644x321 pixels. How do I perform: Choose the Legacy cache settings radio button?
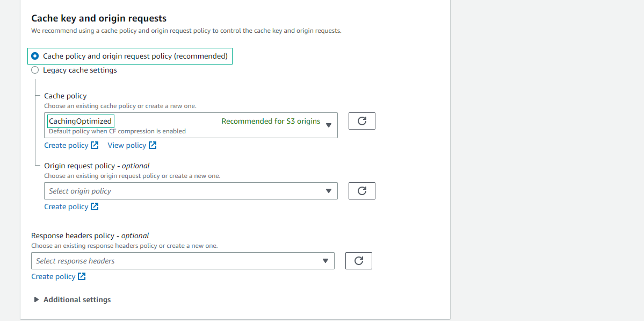35,70
